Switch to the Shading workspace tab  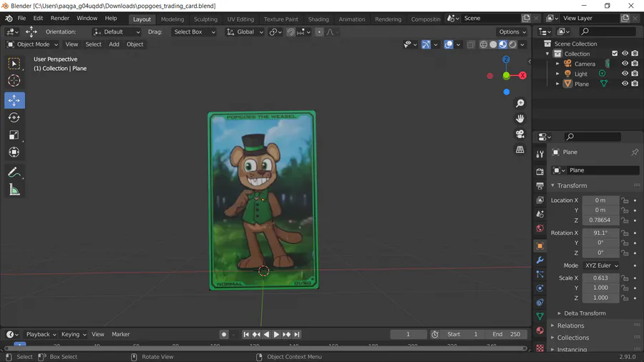pyautogui.click(x=318, y=19)
